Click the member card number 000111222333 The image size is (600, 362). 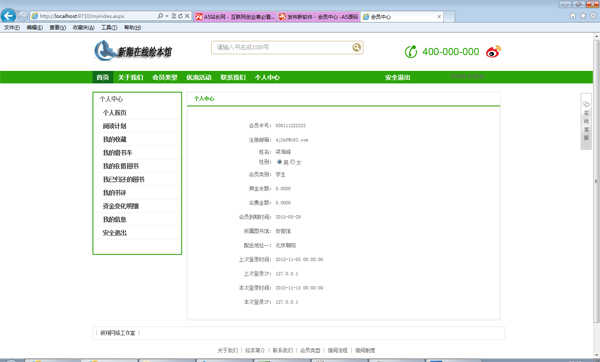tap(290, 126)
